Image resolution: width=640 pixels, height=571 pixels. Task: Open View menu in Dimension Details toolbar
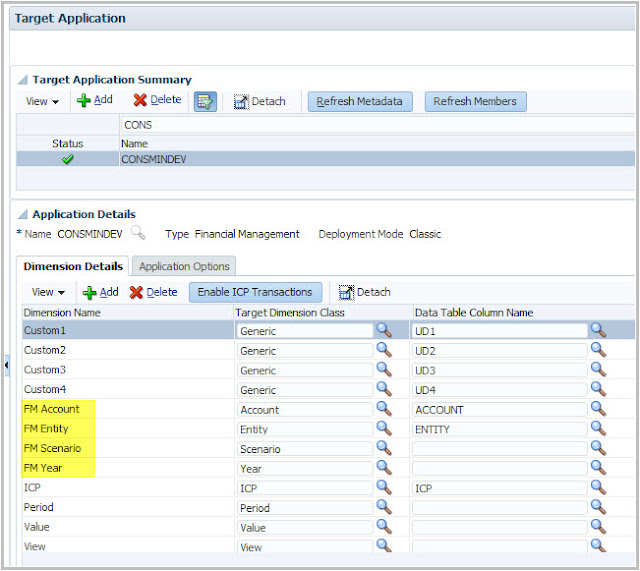click(x=48, y=292)
